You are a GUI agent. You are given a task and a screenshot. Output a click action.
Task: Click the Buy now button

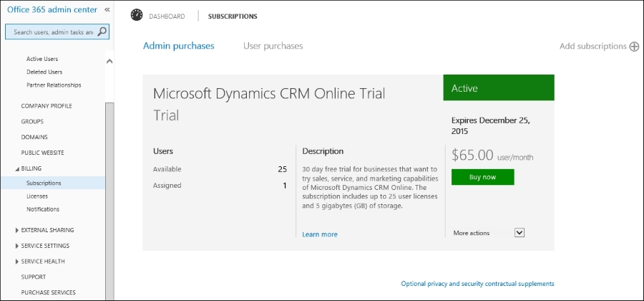tap(482, 177)
